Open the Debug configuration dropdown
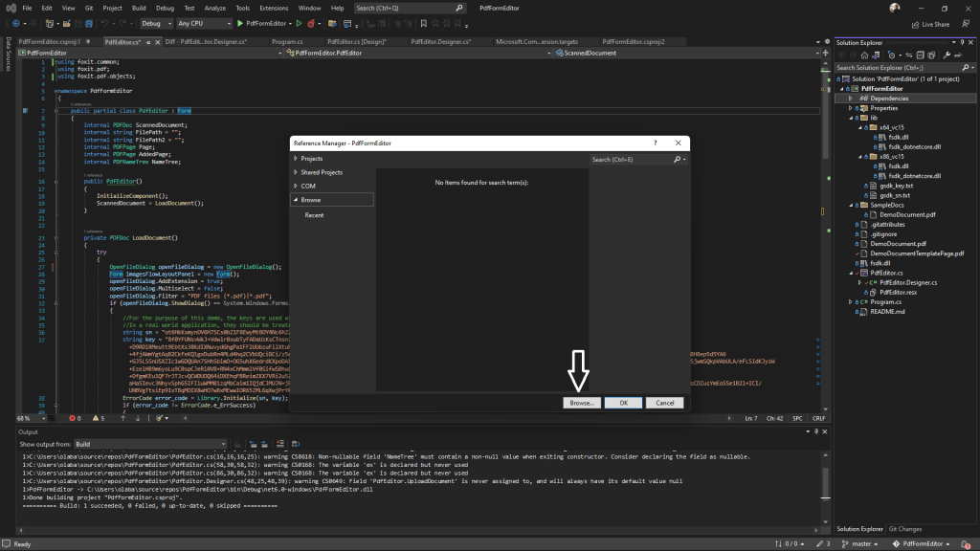The width and height of the screenshot is (980, 551). pyautogui.click(x=156, y=24)
